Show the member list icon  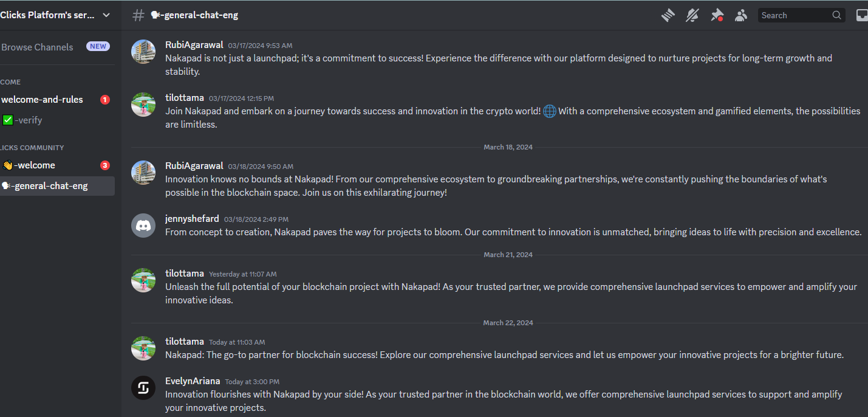pyautogui.click(x=741, y=15)
